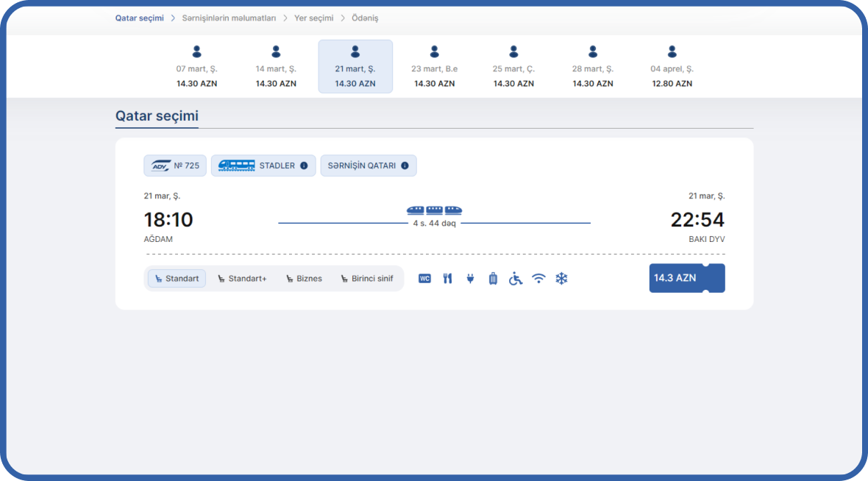Open info icon next to SƏRNİŞİN QATARI

point(405,165)
